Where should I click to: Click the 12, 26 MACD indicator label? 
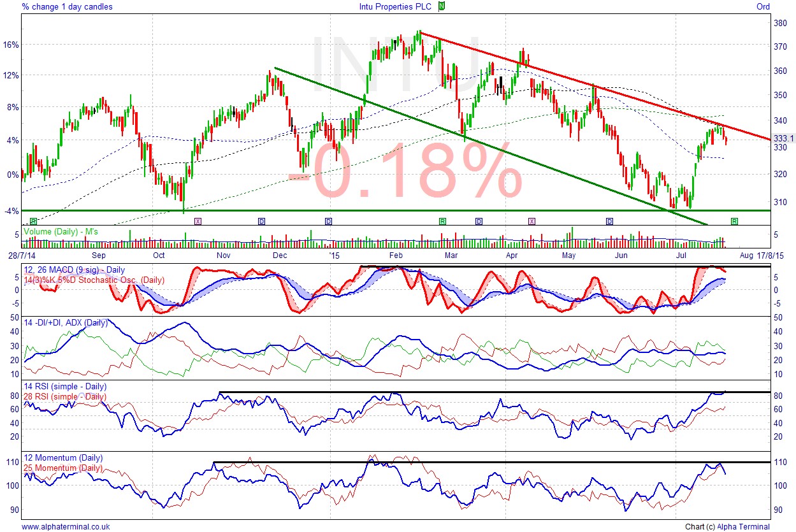pyautogui.click(x=74, y=270)
